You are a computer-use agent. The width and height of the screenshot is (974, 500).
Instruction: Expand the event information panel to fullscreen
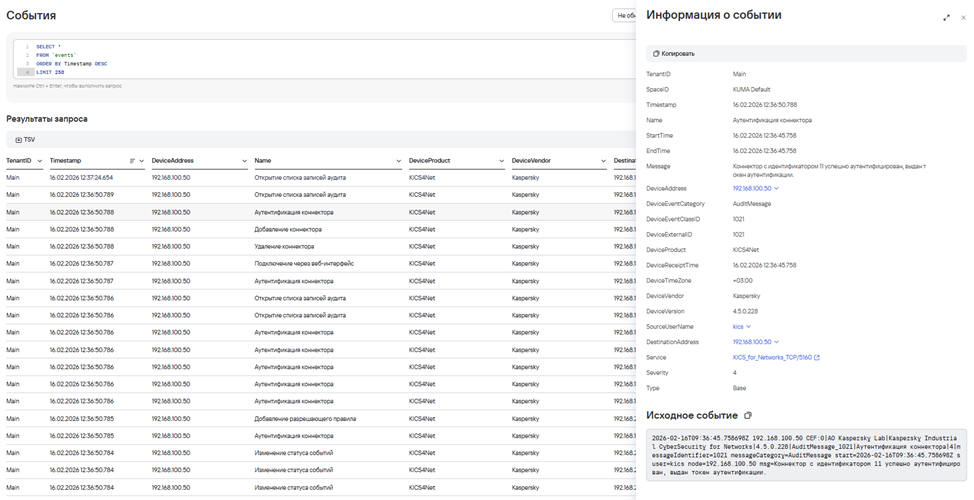(946, 17)
